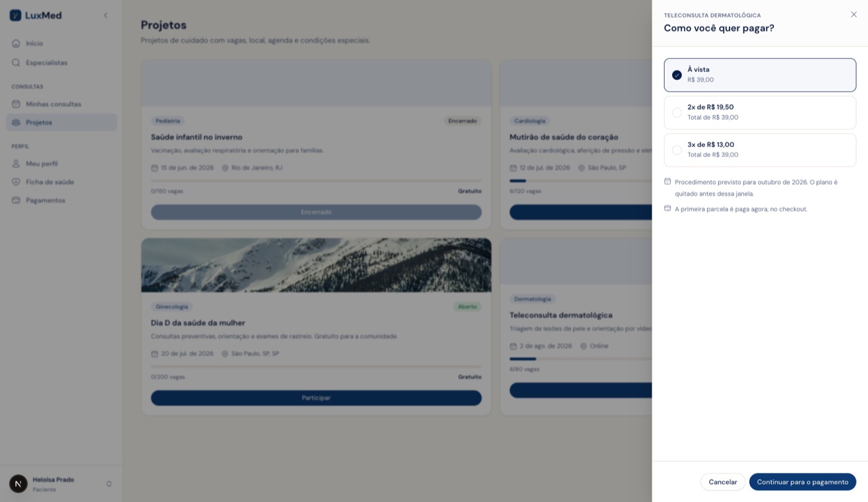
Task: Click the Projetos page heading
Action: click(x=163, y=25)
